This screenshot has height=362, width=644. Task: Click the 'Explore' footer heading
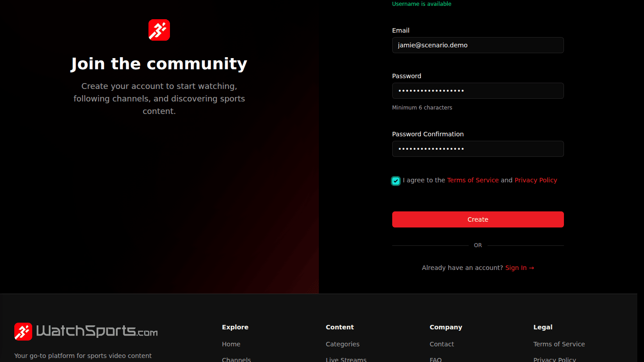pyautogui.click(x=235, y=327)
